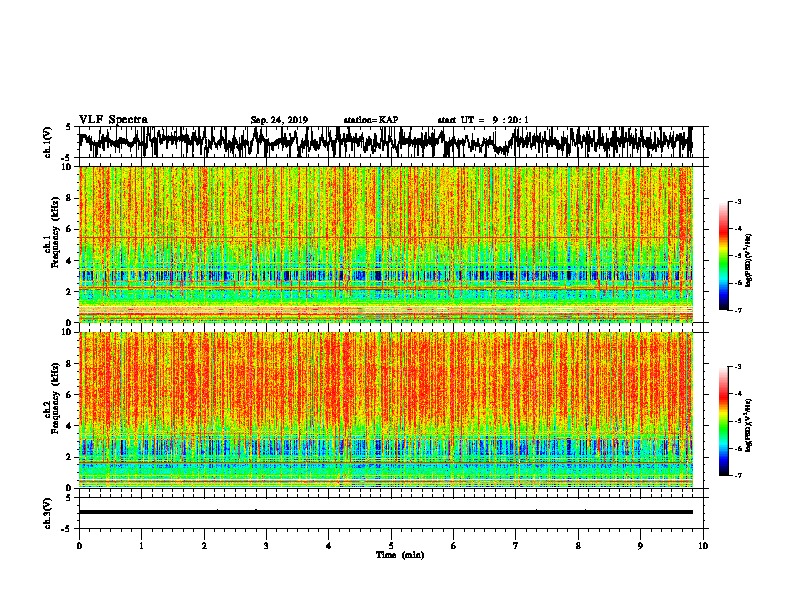Click inside the ch.2 spectrogram panel
Image resolution: width=792 pixels, height=612 pixels.
pos(385,410)
